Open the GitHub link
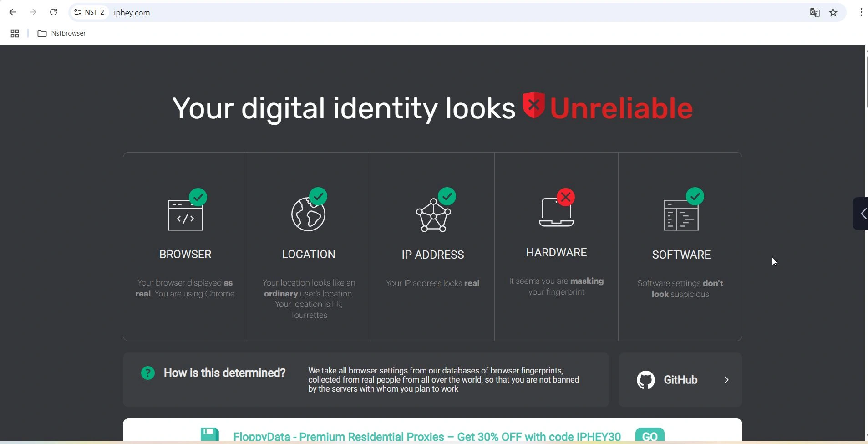 click(x=680, y=380)
